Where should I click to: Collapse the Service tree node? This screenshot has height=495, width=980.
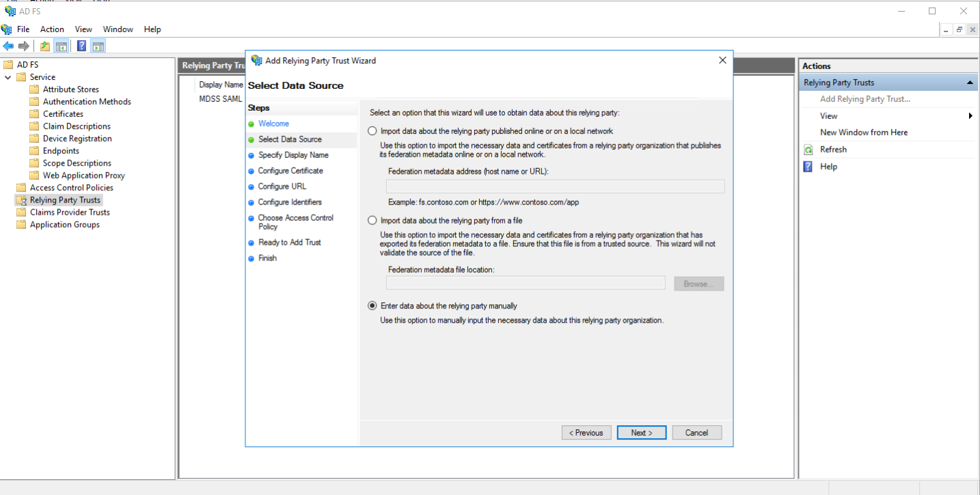coord(8,77)
